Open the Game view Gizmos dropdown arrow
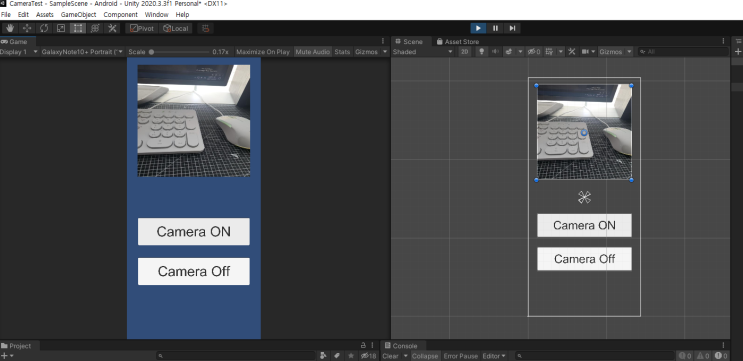The image size is (743, 361). 385,52
